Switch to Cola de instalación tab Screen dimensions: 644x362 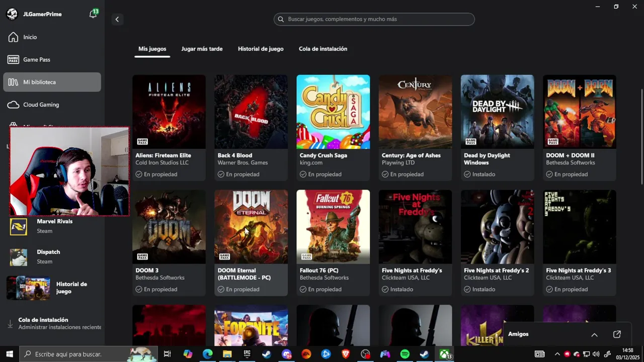[323, 49]
